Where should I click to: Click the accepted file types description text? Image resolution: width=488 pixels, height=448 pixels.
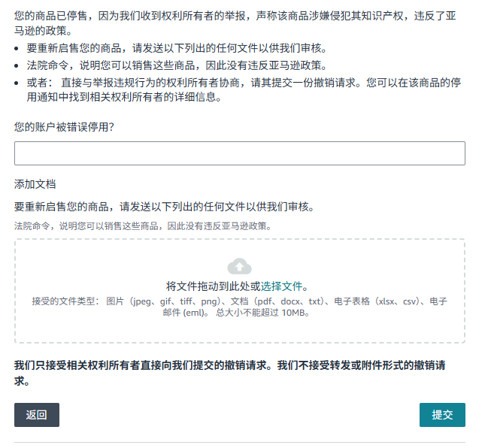(239, 301)
